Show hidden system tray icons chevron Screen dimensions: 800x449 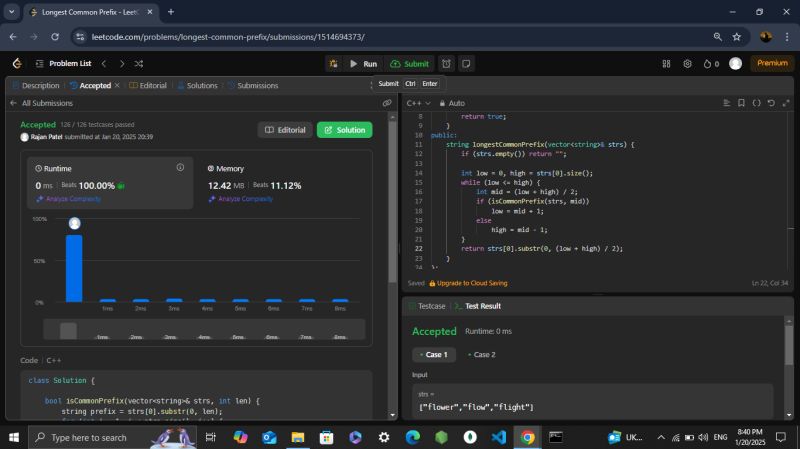click(x=661, y=437)
